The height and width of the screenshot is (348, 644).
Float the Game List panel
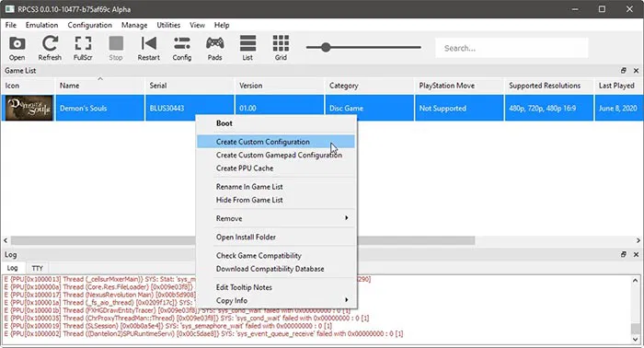[624, 71]
